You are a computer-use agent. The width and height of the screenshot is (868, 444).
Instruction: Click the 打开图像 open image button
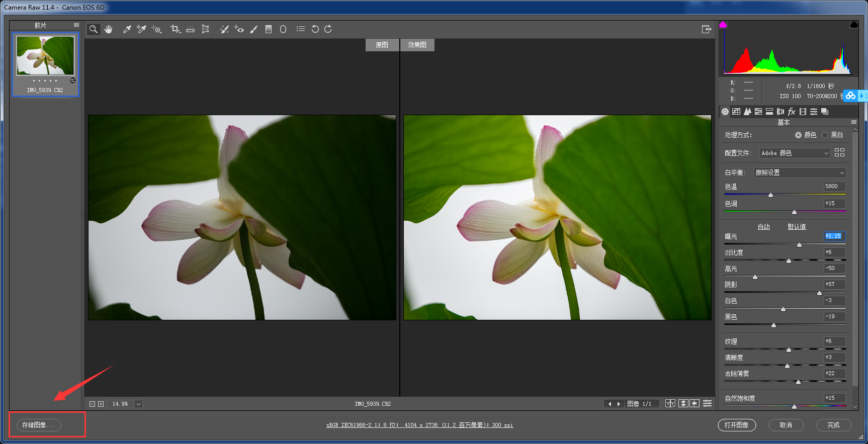pos(737,425)
